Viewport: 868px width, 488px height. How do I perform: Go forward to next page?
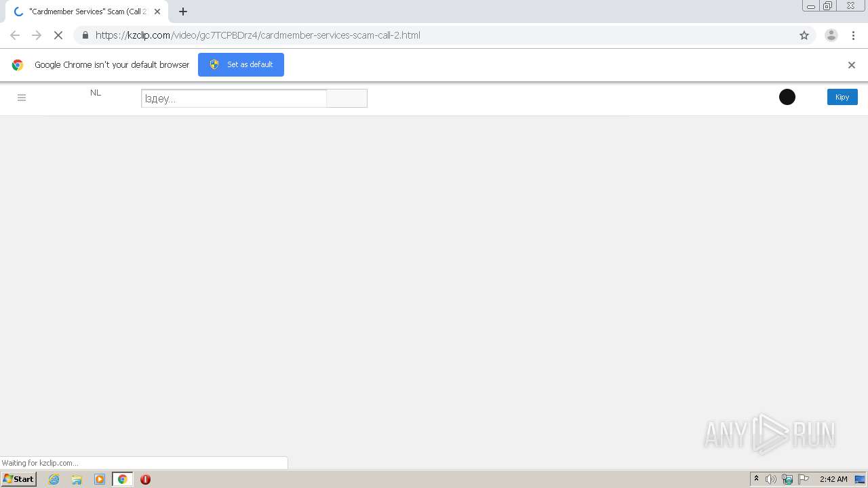[x=37, y=35]
